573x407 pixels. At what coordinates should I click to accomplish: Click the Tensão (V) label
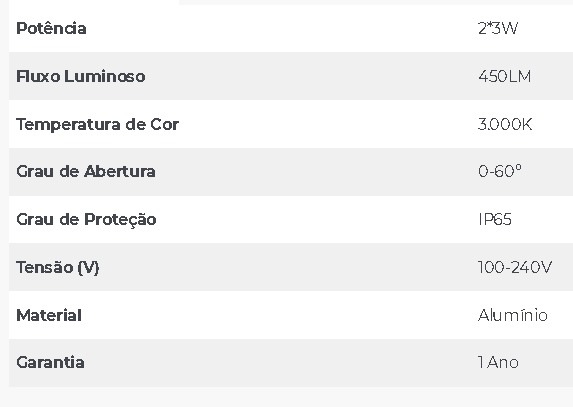click(x=58, y=267)
